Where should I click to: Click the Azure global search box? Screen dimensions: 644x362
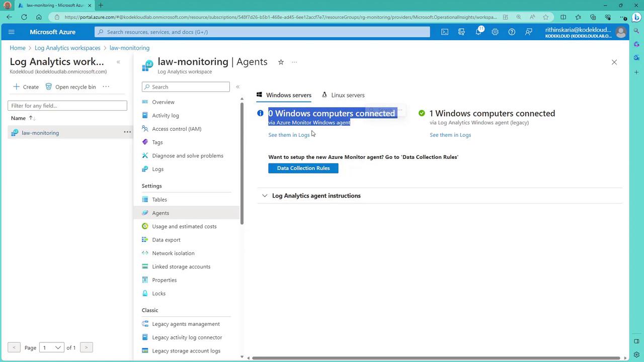[262, 32]
